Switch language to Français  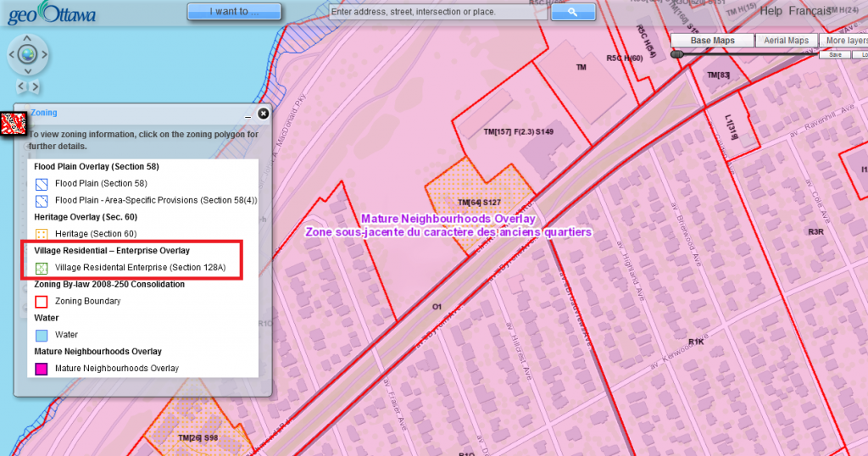(810, 11)
